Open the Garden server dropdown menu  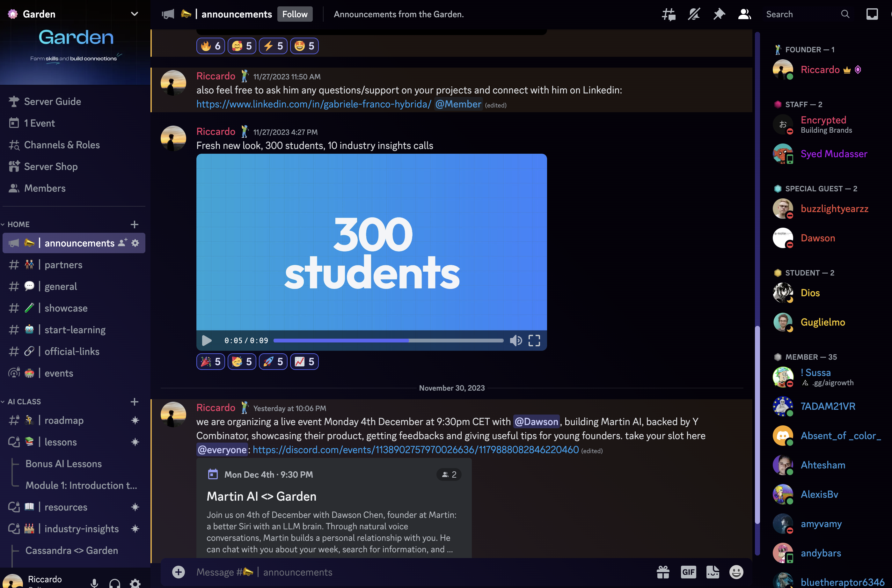pos(134,14)
